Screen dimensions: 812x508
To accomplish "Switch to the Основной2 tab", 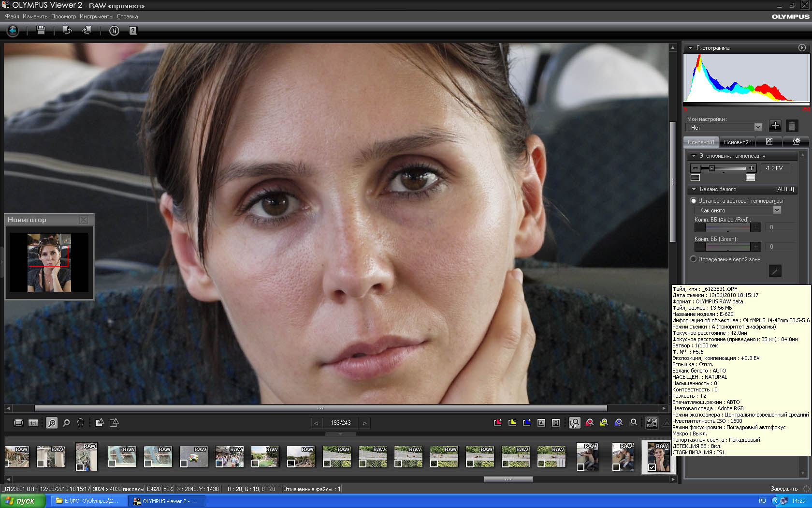I will coord(738,142).
